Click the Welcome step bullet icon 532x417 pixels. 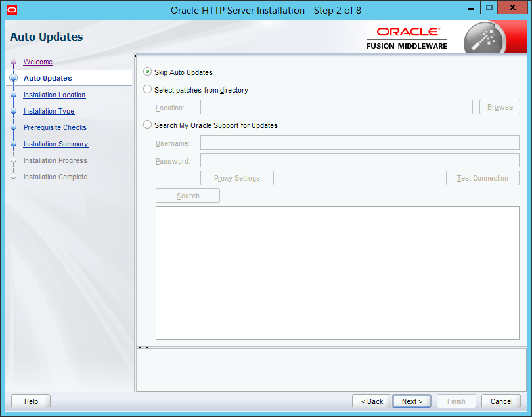[13, 62]
